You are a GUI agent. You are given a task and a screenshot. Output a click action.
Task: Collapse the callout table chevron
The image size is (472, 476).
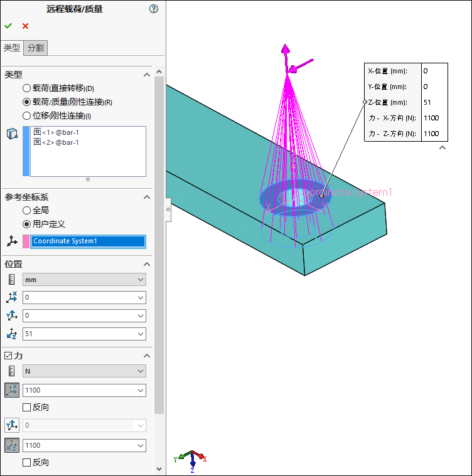(x=442, y=147)
